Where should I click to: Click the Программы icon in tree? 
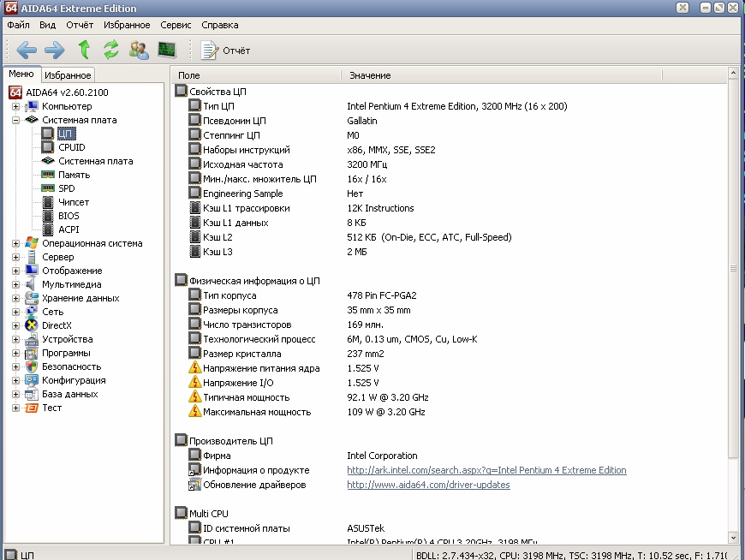click(32, 353)
